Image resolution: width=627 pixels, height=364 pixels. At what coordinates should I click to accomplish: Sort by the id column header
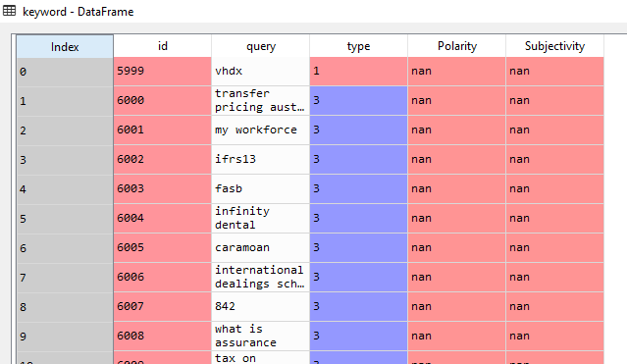[162, 46]
